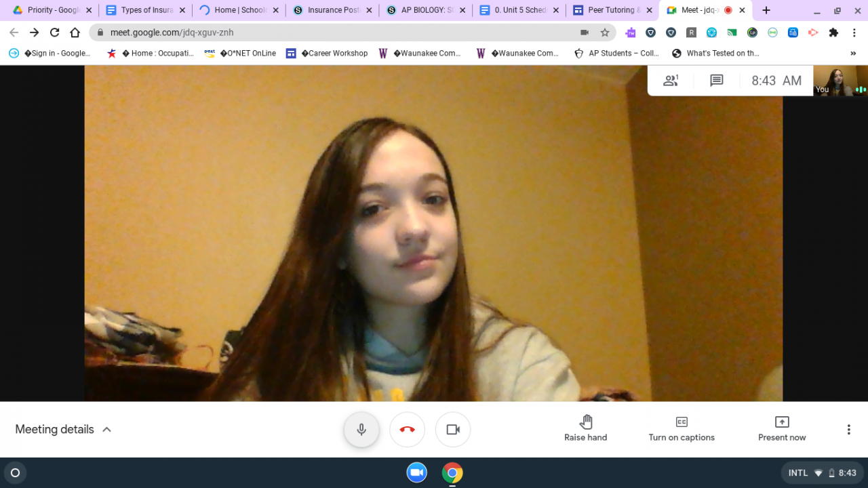The width and height of the screenshot is (868, 488).
Task: Open Meet more options three-dot menu
Action: [x=848, y=430]
